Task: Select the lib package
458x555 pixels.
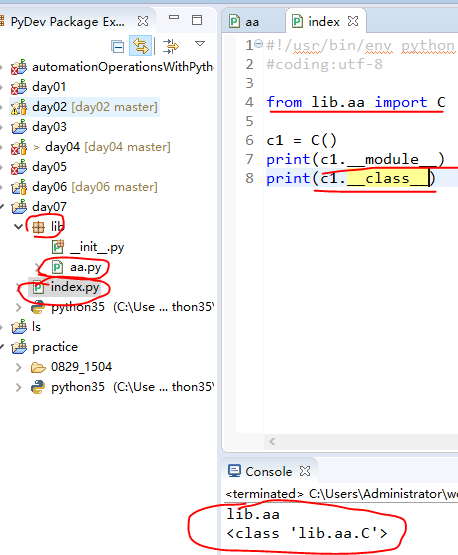Action: [58, 227]
